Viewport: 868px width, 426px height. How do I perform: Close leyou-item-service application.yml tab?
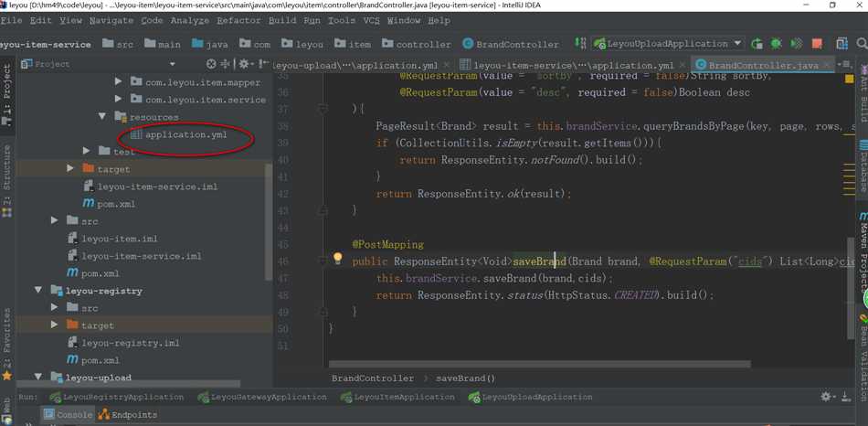[x=681, y=65]
